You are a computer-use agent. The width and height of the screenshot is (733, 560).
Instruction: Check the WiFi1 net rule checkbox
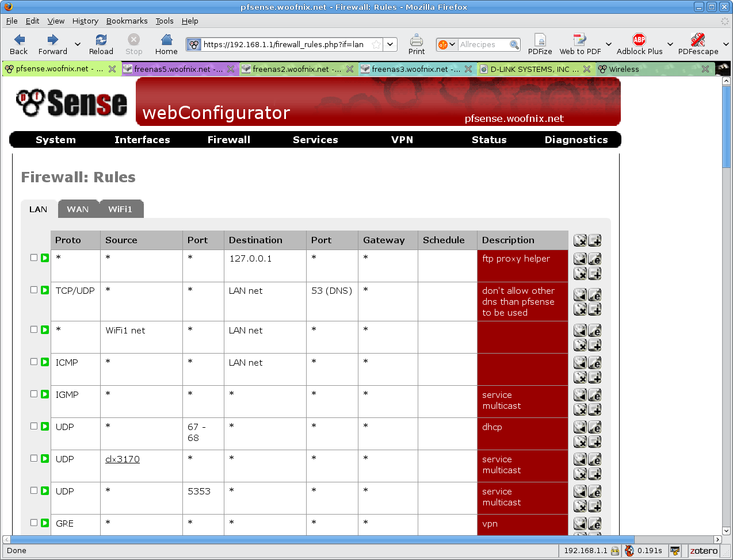[x=34, y=329]
